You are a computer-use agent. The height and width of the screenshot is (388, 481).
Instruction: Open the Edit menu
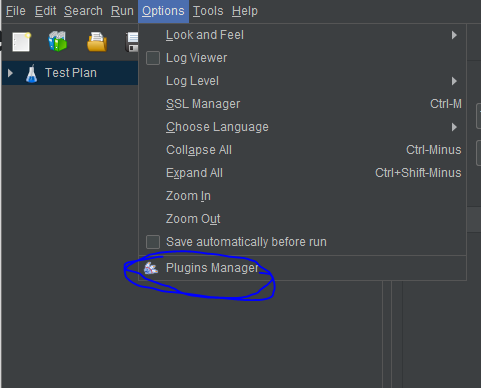(x=46, y=11)
